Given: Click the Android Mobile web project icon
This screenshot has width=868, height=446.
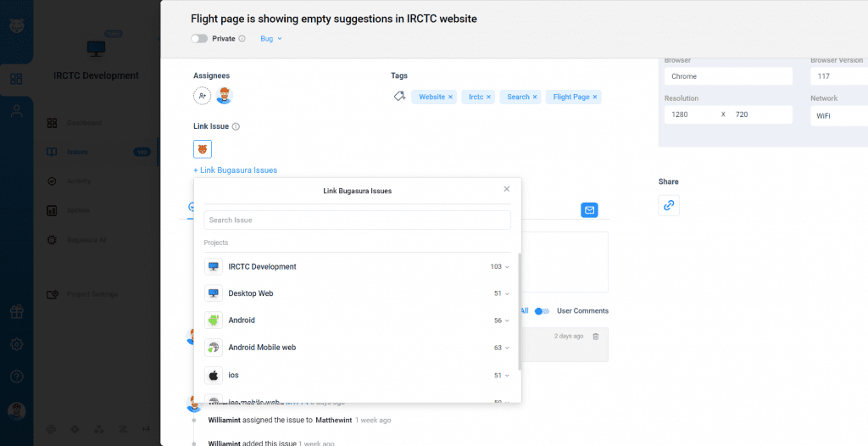Looking at the screenshot, I should [x=214, y=348].
